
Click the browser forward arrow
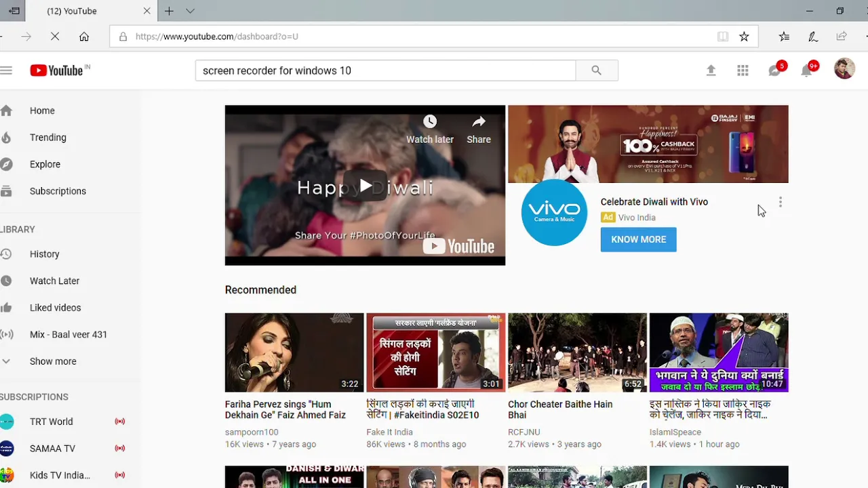26,37
